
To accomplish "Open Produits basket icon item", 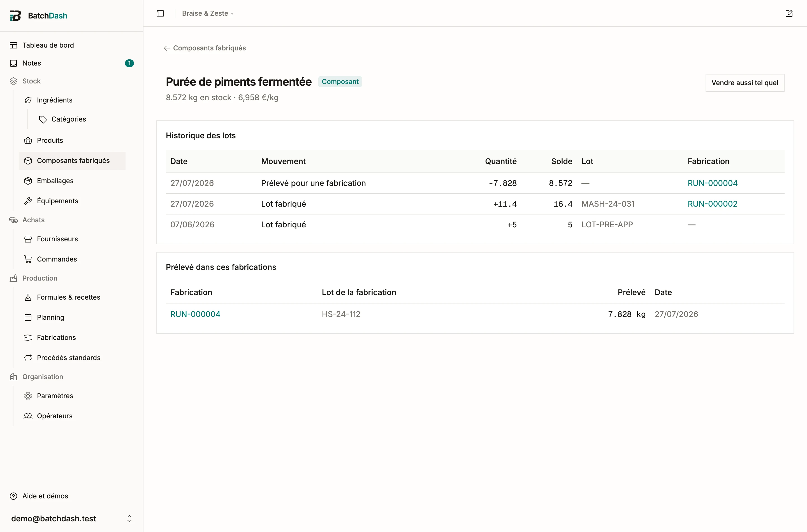I will 28,141.
